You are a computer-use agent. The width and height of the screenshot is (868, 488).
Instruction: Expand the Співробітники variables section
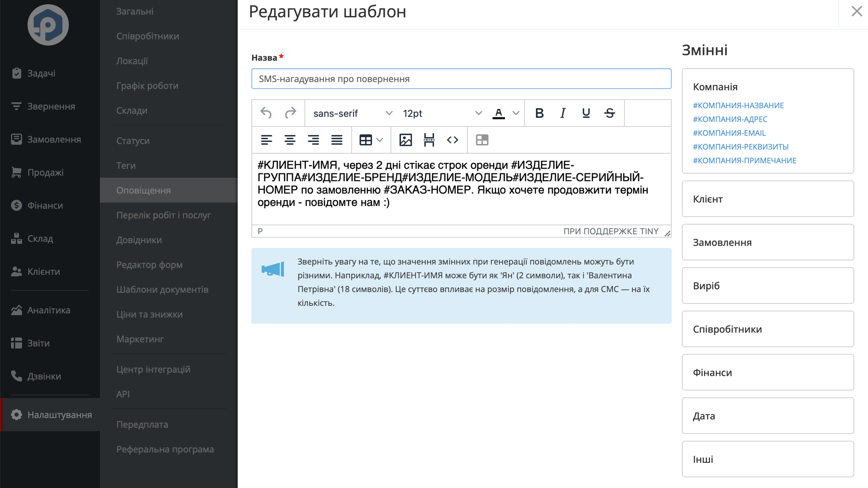pyautogui.click(x=768, y=329)
